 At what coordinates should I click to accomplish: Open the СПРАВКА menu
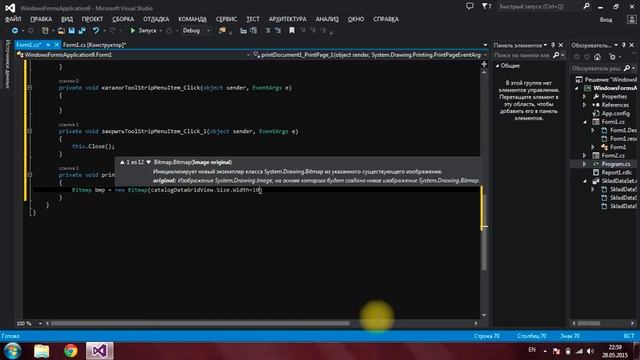386,19
